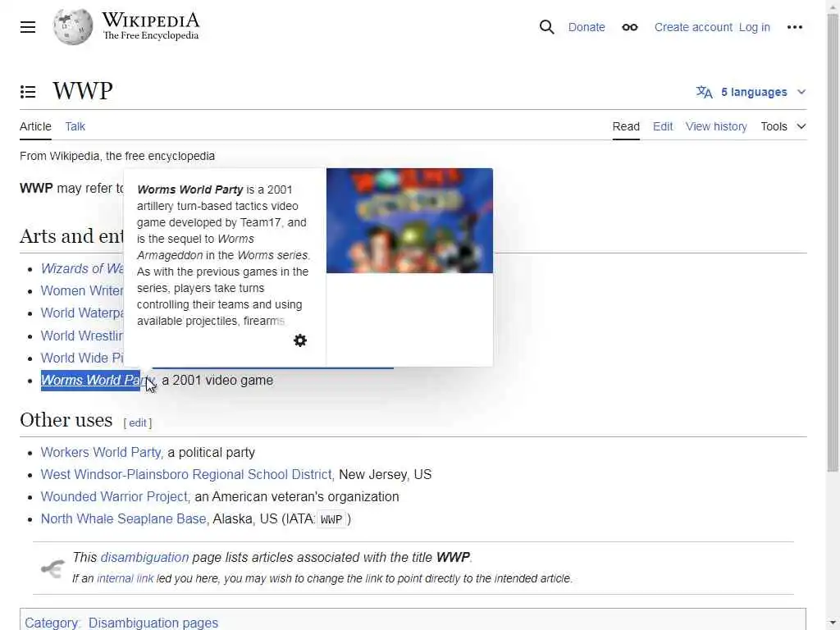Switch to the Article tab

[35, 126]
